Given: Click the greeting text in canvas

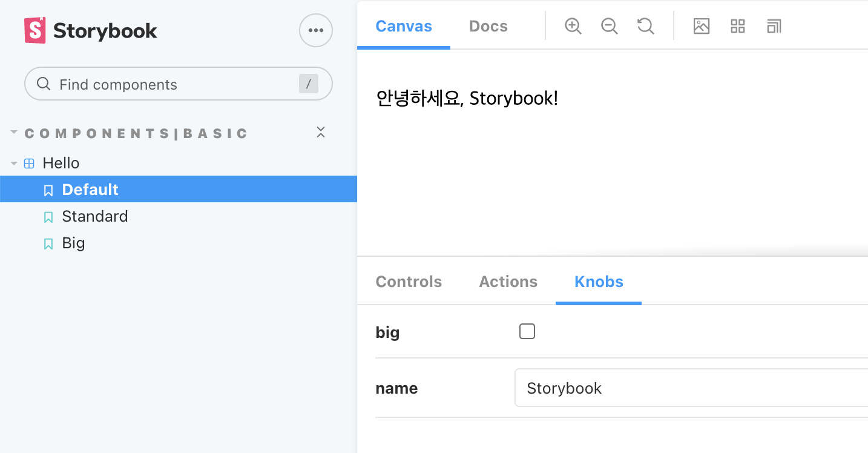Looking at the screenshot, I should 467,98.
